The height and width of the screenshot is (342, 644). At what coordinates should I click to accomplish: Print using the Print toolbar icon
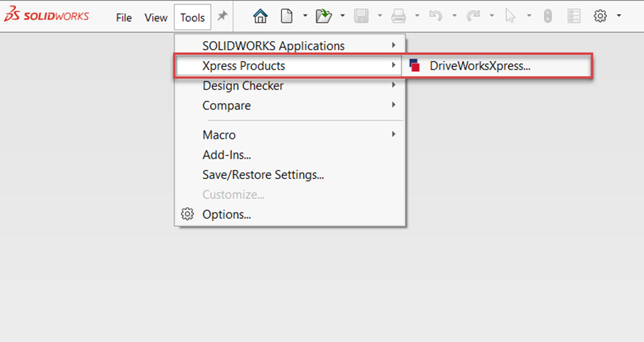pos(399,15)
